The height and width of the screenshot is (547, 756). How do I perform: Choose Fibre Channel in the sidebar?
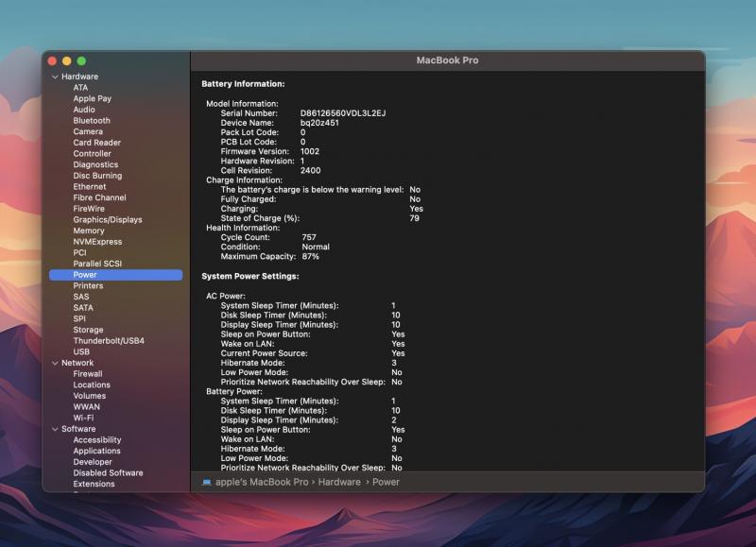100,197
